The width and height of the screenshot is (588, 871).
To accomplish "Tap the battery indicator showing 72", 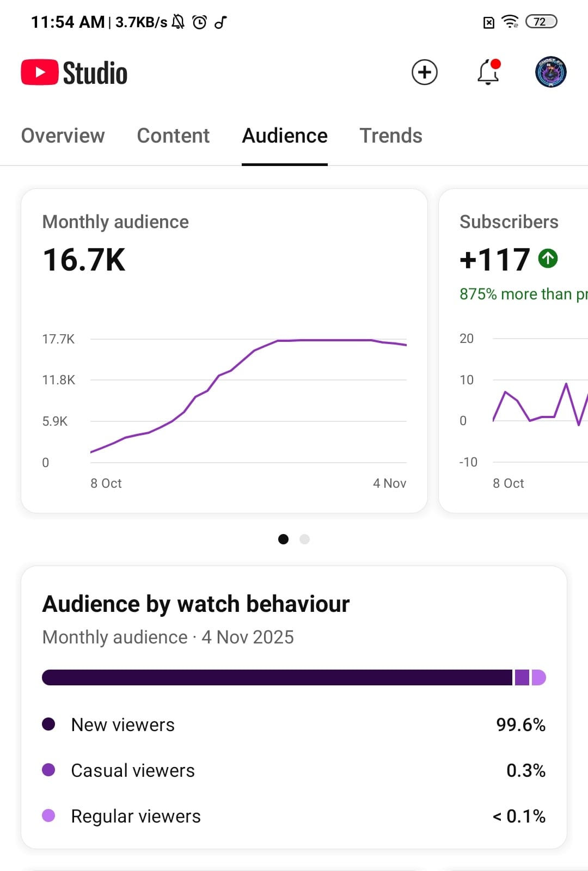I will [541, 22].
